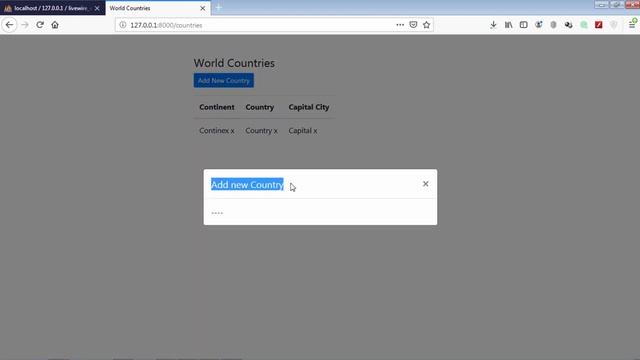Viewport: 640px width, 360px height.
Task: Click the browser forward arrow
Action: coord(25,25)
